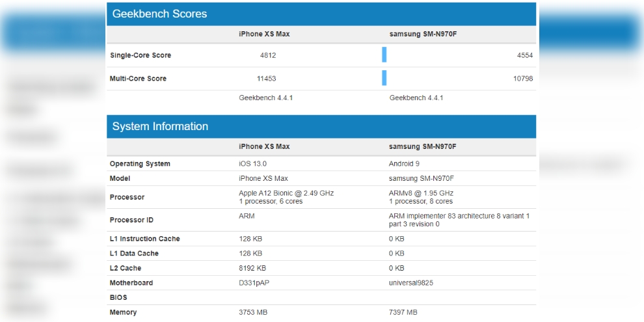The height and width of the screenshot is (322, 644).
Task: Click the Geekbench Scores section header
Action: (321, 14)
